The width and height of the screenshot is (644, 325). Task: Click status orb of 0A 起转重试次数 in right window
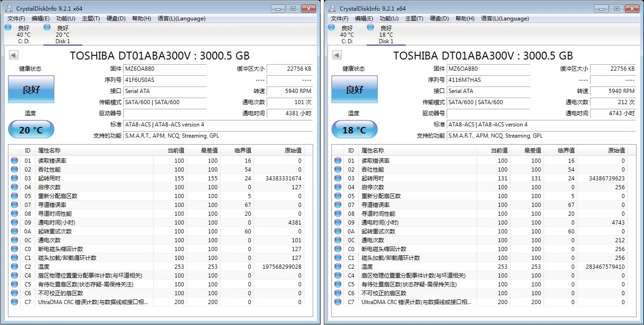click(338, 232)
